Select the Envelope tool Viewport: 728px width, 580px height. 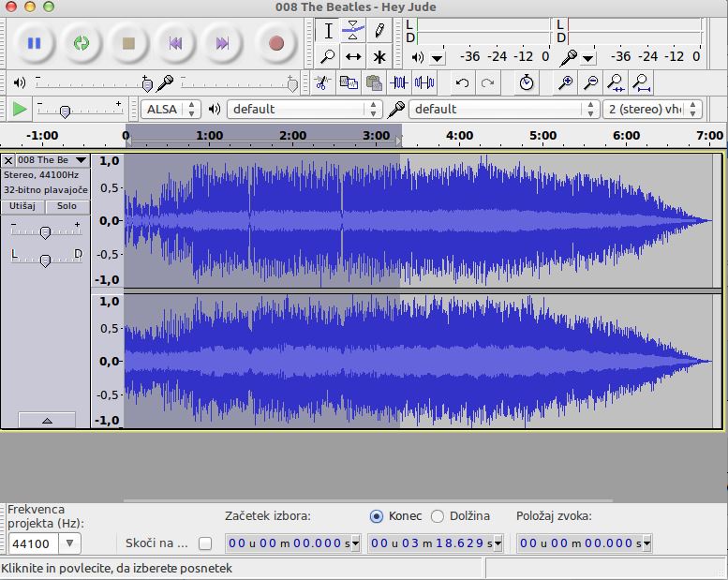click(353, 30)
